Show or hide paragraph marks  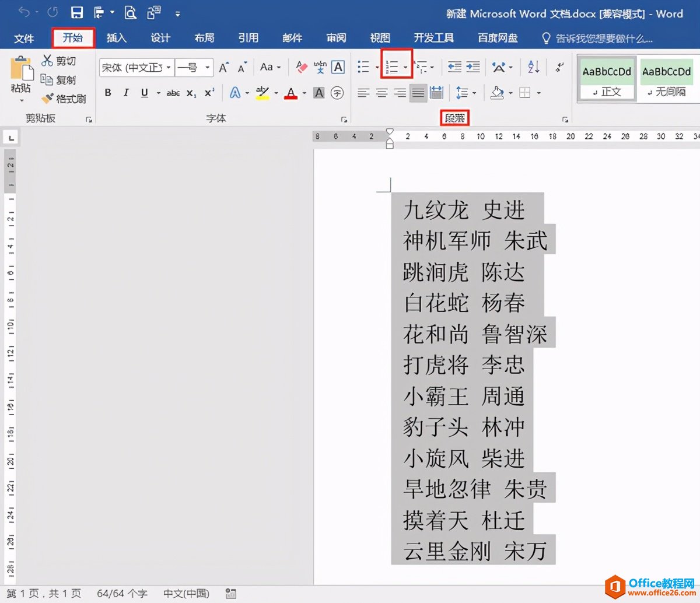560,67
